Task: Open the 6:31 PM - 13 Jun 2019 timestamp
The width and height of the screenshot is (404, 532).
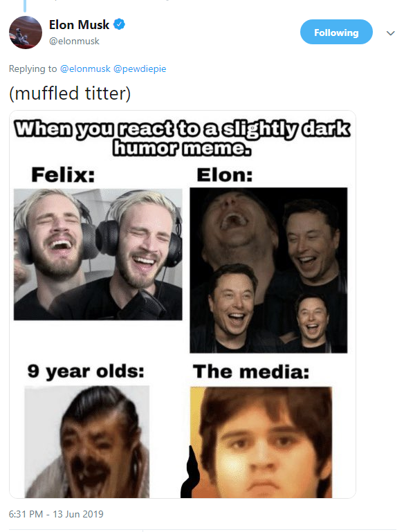Action: pos(56,514)
